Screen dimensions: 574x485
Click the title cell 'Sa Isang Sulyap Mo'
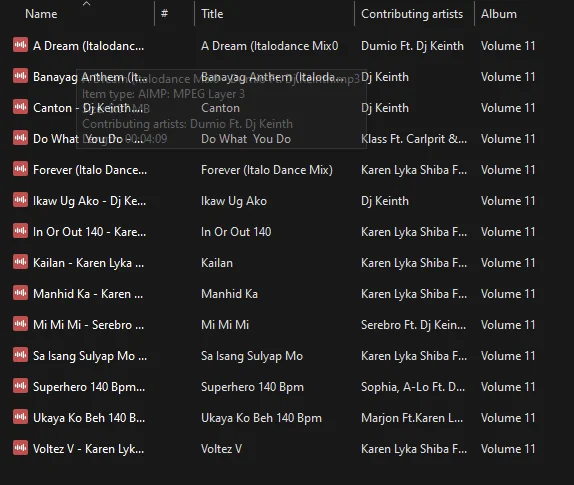click(x=252, y=356)
